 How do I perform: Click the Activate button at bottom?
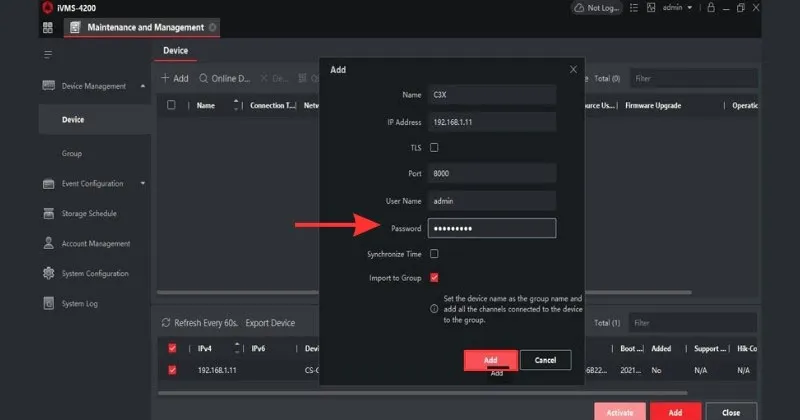coord(620,412)
